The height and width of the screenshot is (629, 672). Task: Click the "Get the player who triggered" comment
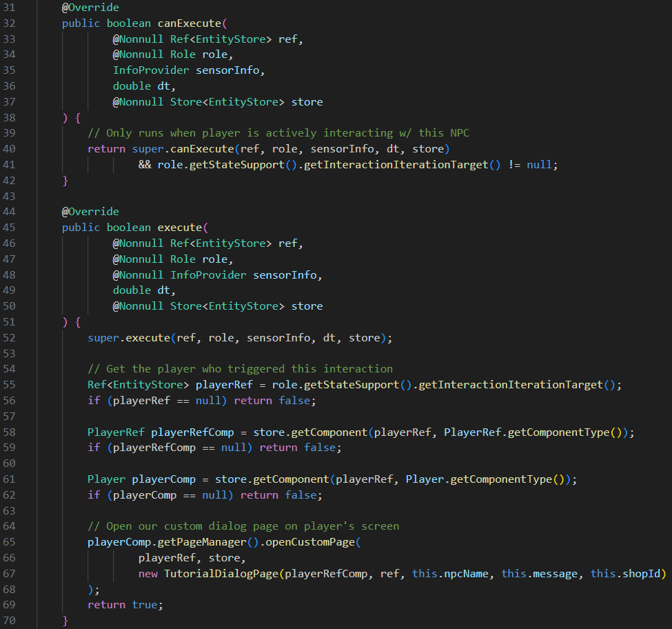click(240, 369)
